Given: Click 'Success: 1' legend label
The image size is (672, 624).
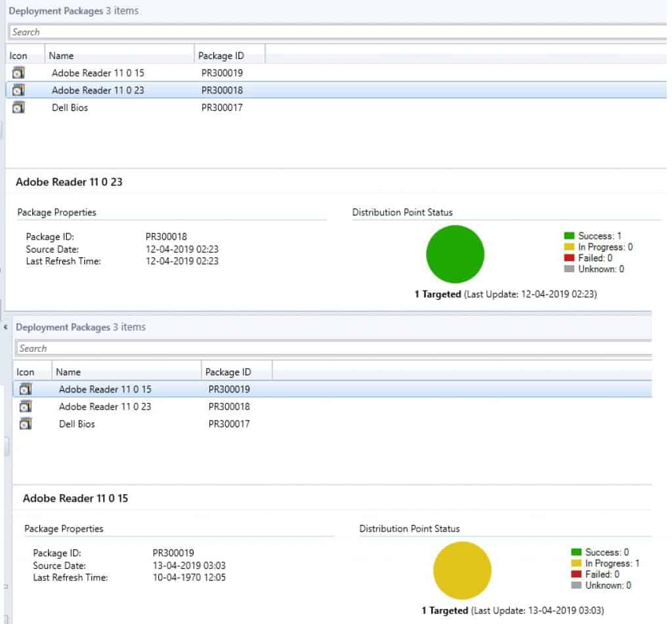Looking at the screenshot, I should tap(600, 236).
